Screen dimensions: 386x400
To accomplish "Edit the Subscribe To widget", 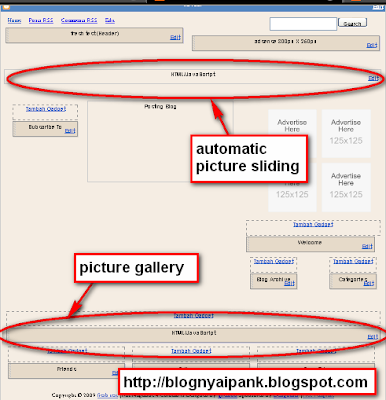I will click(70, 131).
